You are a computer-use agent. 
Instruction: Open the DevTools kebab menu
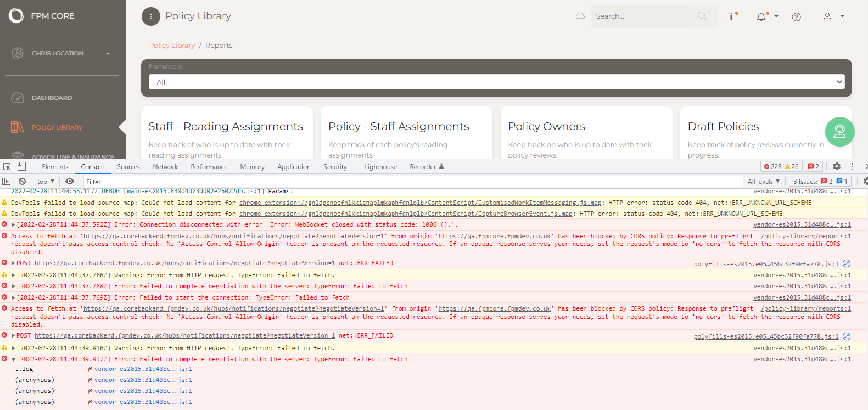[x=852, y=166]
